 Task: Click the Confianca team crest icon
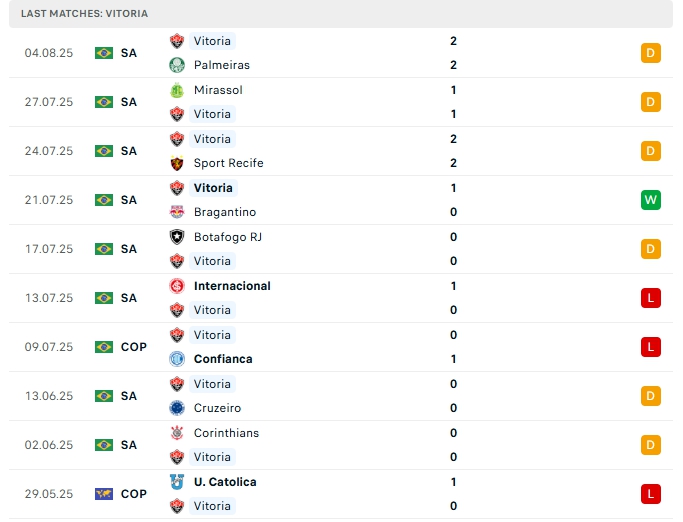(177, 359)
